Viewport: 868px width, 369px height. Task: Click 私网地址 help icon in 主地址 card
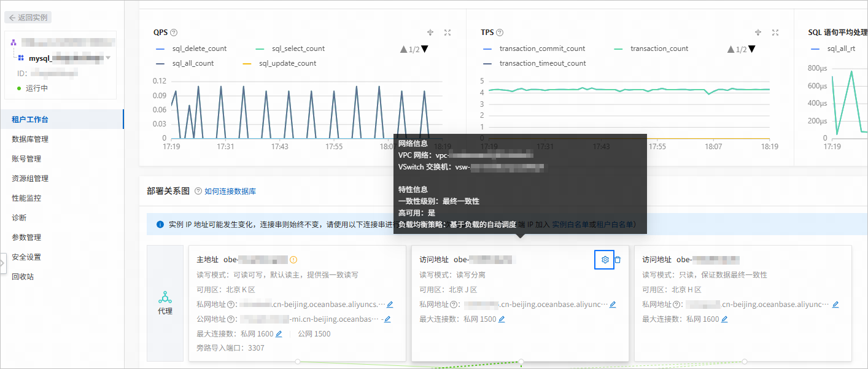(x=231, y=304)
